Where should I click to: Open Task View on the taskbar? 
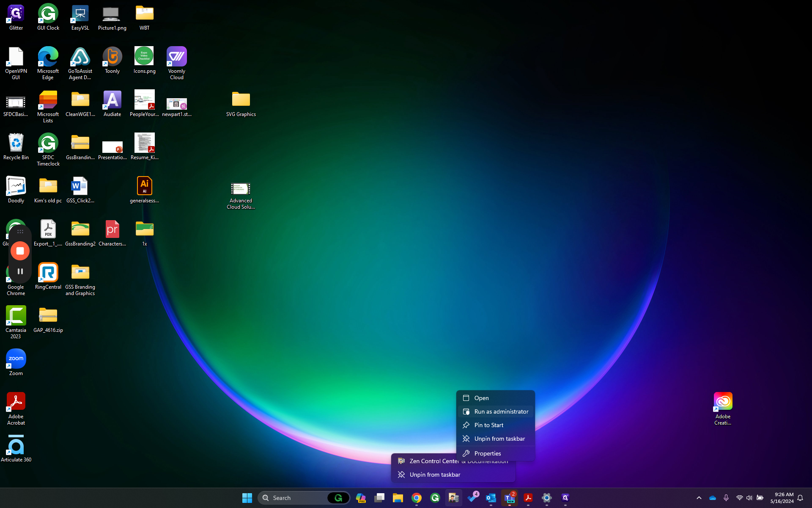[379, 498]
